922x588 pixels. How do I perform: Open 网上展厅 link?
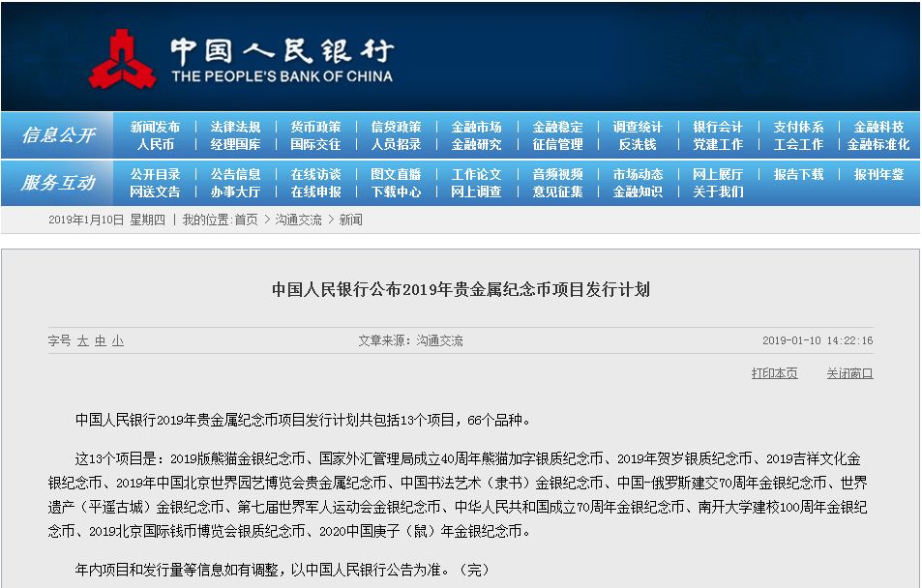click(x=718, y=175)
